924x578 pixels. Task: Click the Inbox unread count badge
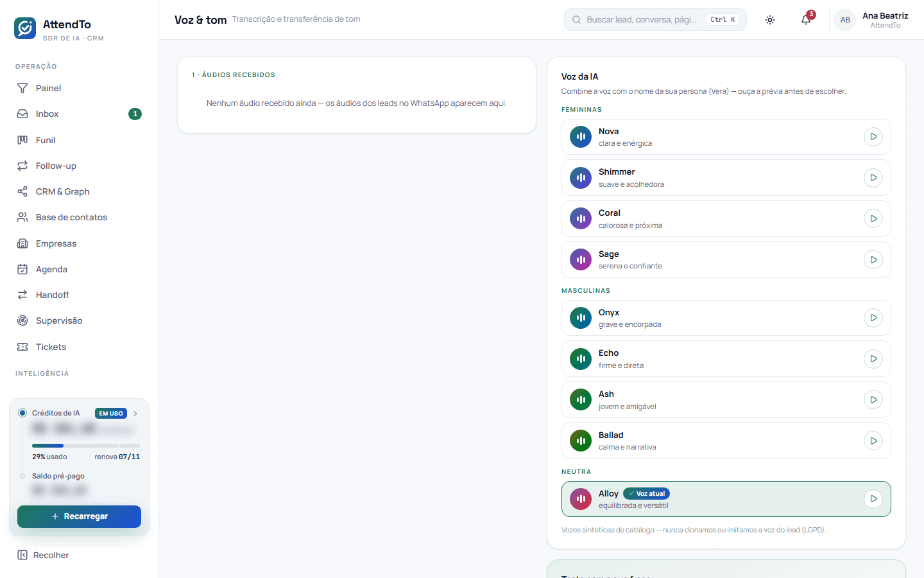coord(135,114)
